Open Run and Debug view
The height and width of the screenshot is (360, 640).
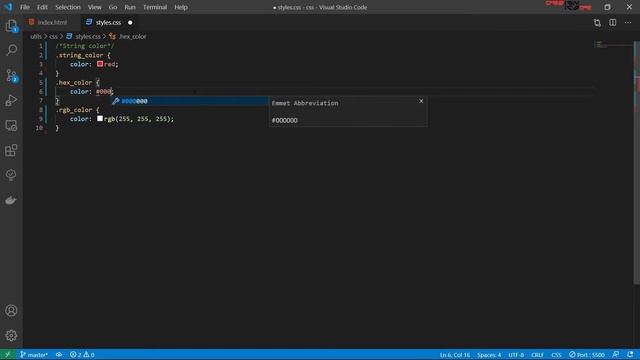pos(11,100)
